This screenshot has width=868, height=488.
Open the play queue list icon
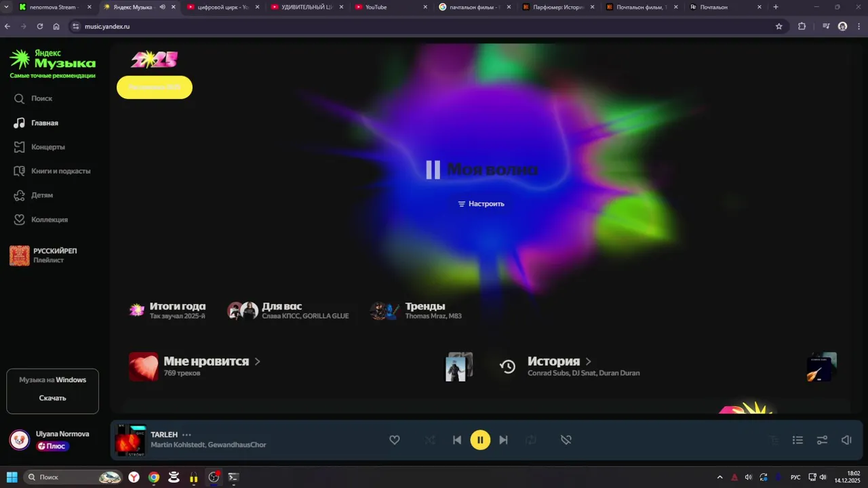click(x=798, y=440)
